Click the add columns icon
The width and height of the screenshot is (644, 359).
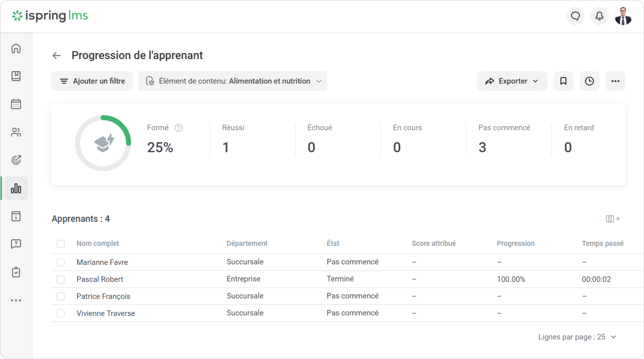pyautogui.click(x=612, y=219)
